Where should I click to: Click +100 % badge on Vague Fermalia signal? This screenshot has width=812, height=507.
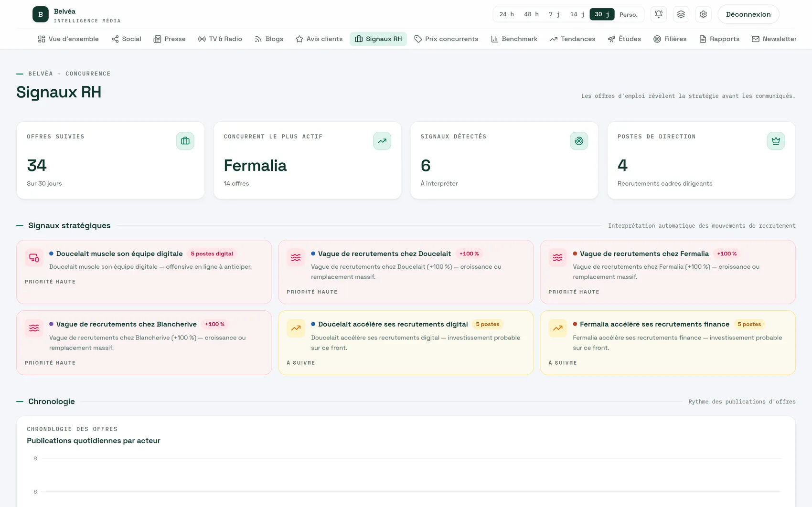tap(727, 254)
